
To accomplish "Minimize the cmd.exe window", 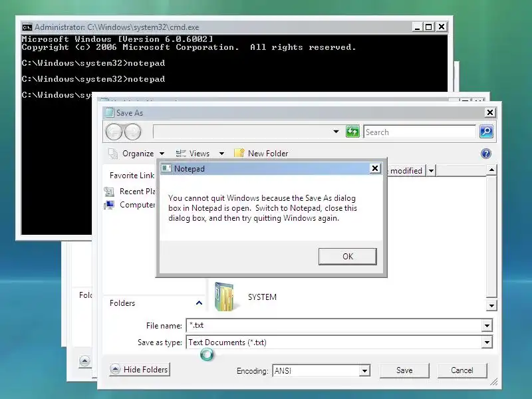I will (x=417, y=27).
